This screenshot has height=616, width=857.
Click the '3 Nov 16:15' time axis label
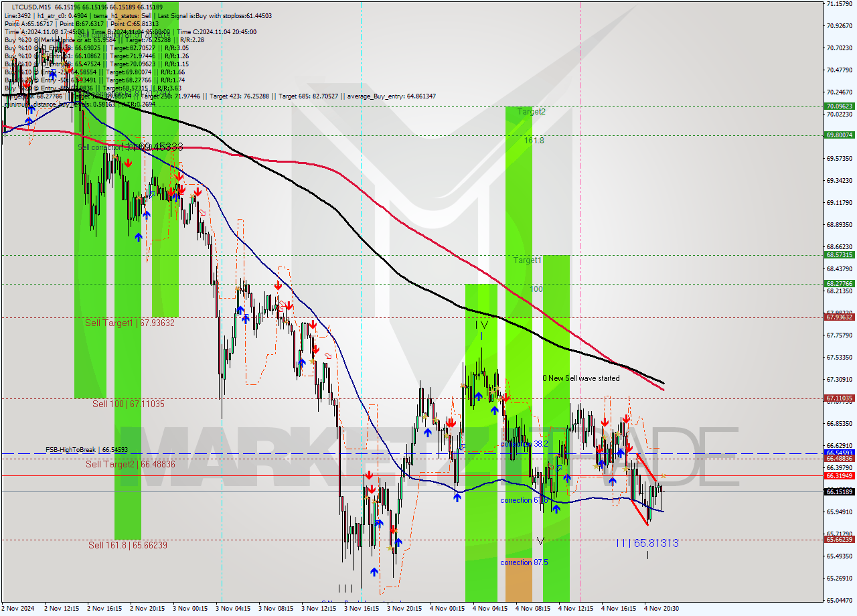point(362,609)
